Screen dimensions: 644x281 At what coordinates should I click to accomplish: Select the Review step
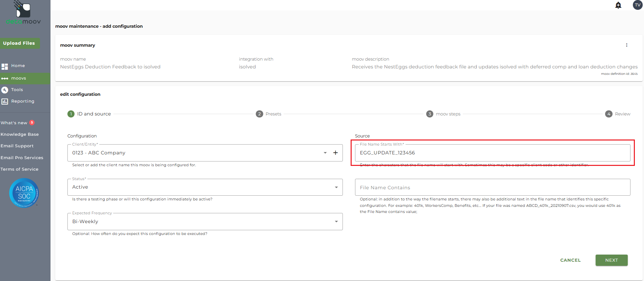point(618,114)
